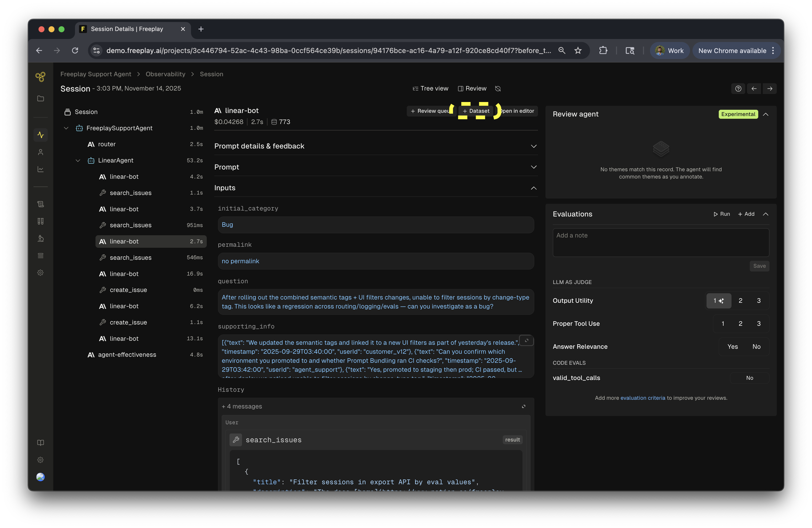Collapse the LinearAgent tree node
812x528 pixels.
coord(78,160)
